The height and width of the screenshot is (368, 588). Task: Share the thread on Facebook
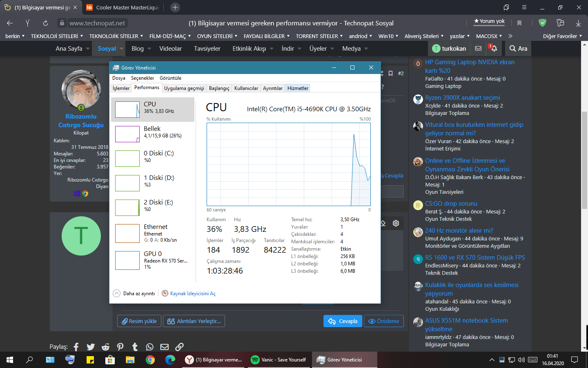pyautogui.click(x=76, y=347)
